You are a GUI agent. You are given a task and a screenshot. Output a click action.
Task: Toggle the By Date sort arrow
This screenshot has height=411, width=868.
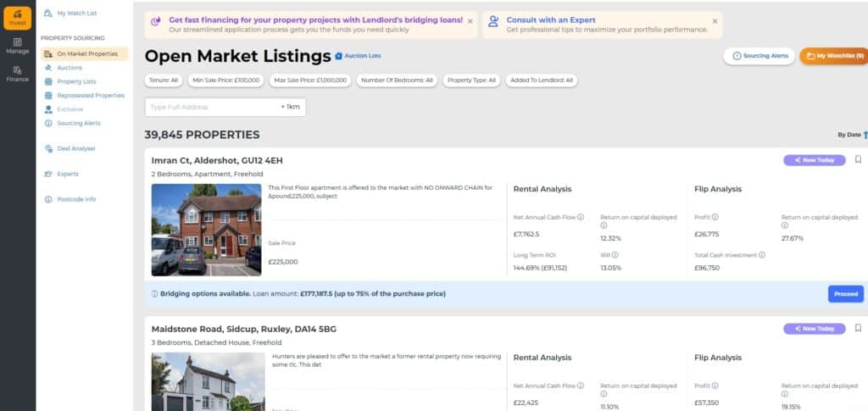tap(865, 135)
